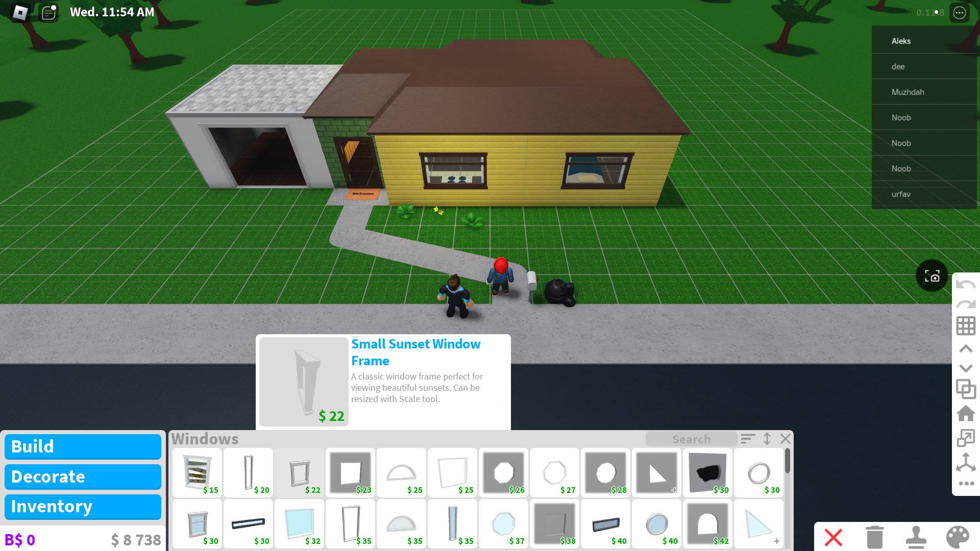
Task: Select the $38 gray square window
Action: (554, 524)
